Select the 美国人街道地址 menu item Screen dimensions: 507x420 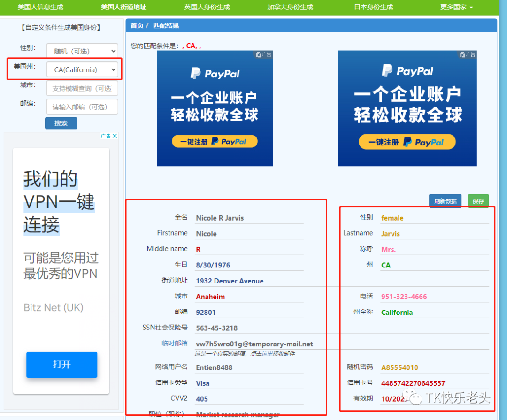point(123,7)
